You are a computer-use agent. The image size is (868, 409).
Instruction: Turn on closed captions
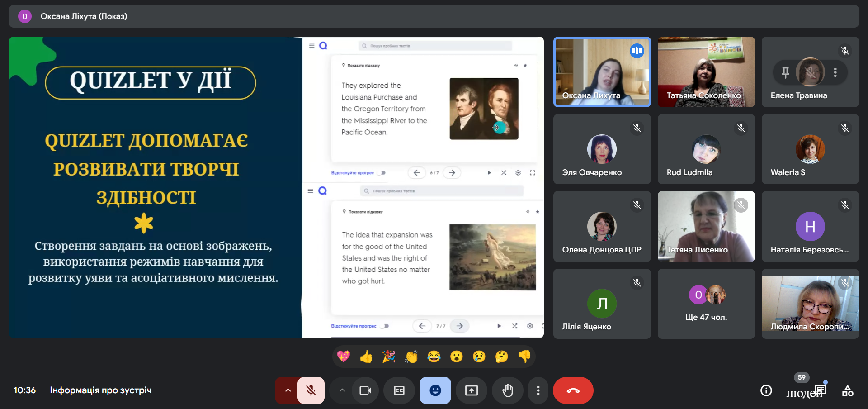(399, 390)
